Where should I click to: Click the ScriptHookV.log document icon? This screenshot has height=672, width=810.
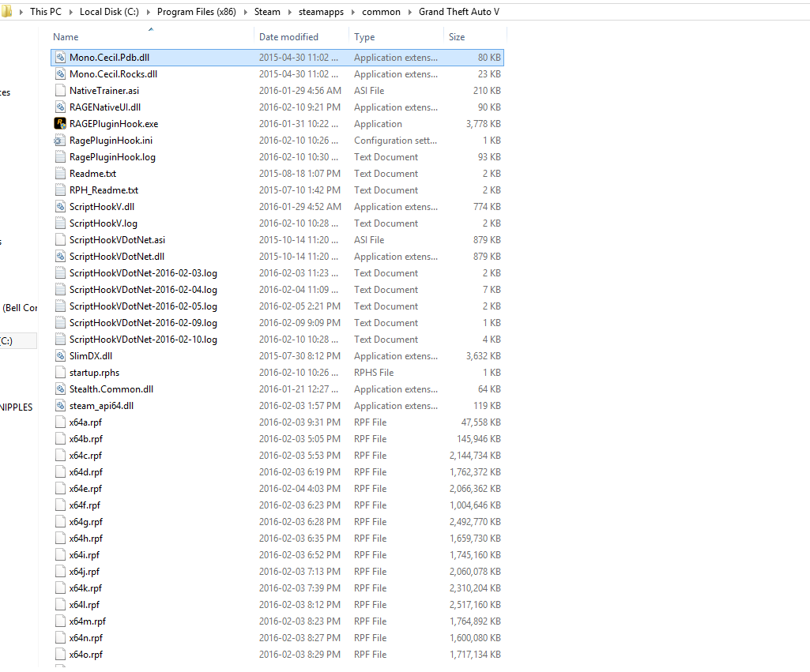point(60,223)
